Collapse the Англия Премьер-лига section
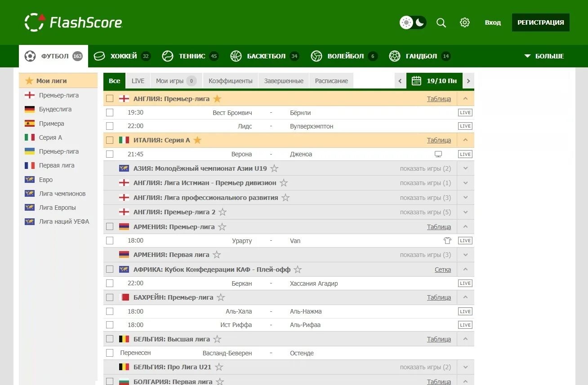This screenshot has height=385, width=588. point(465,99)
